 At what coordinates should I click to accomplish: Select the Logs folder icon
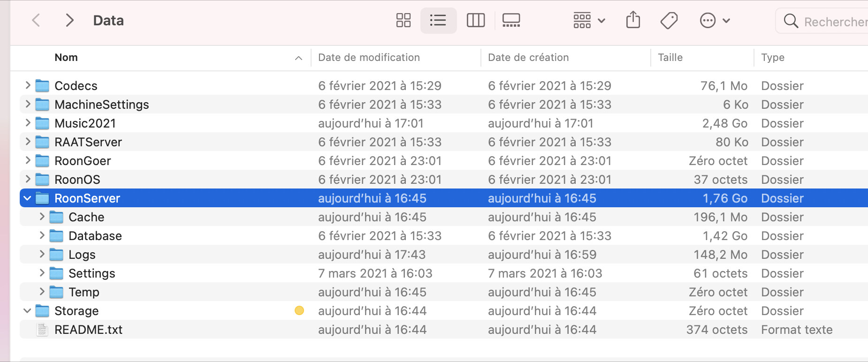click(56, 254)
